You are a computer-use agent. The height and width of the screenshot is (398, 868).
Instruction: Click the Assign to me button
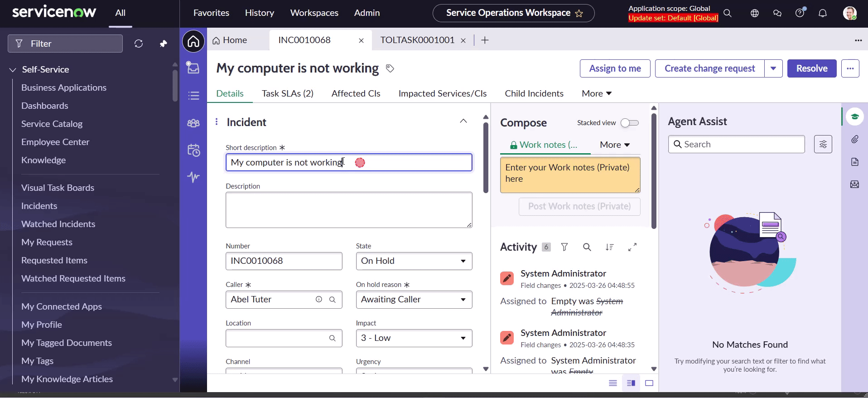615,68
